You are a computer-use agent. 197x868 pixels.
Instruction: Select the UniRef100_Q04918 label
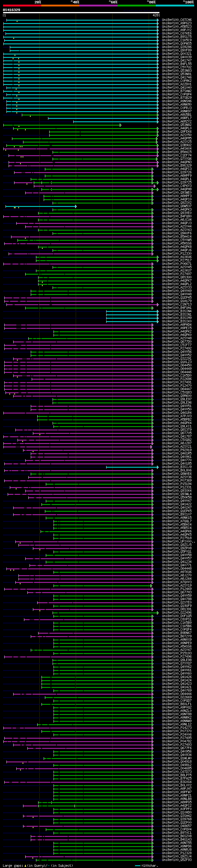point(177,761)
